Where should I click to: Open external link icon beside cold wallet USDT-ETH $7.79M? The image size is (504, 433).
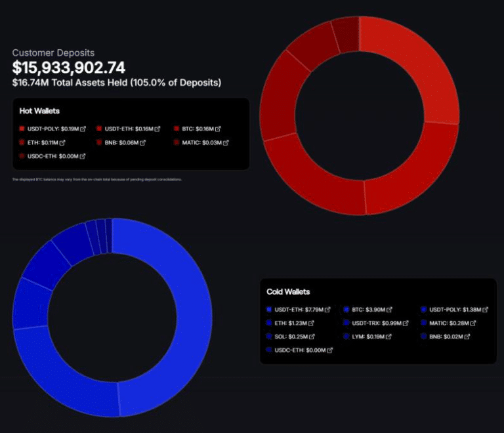pyautogui.click(x=327, y=310)
